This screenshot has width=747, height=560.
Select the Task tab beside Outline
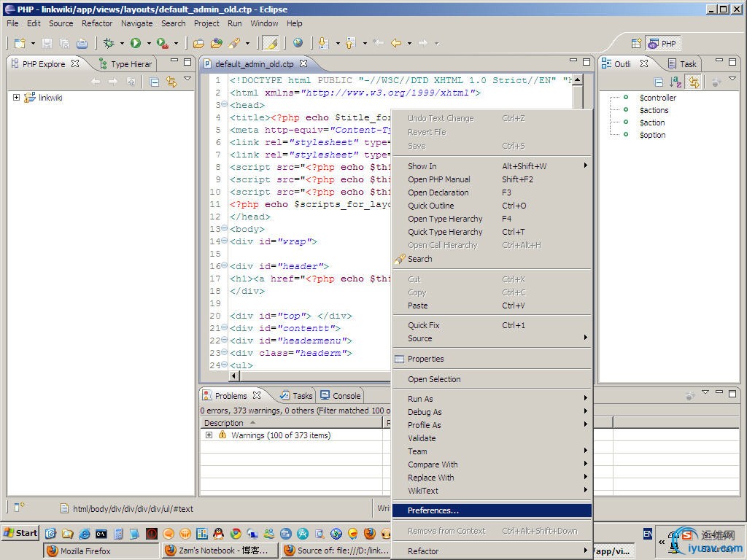[682, 64]
